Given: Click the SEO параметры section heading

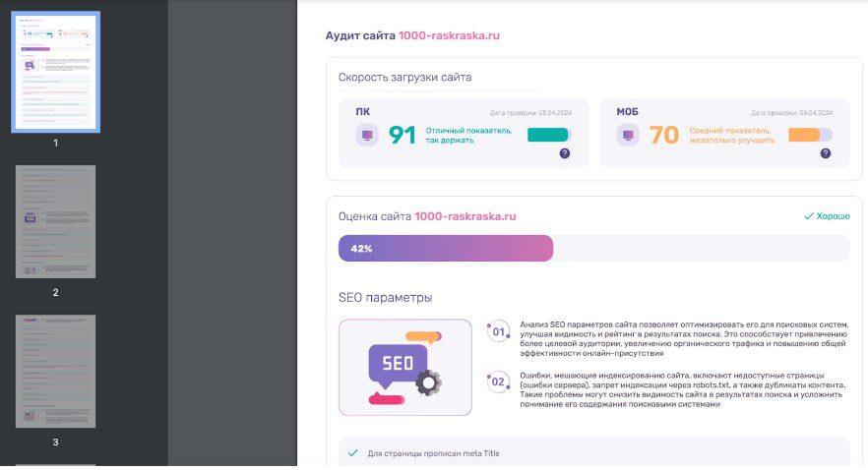Looking at the screenshot, I should (385, 298).
